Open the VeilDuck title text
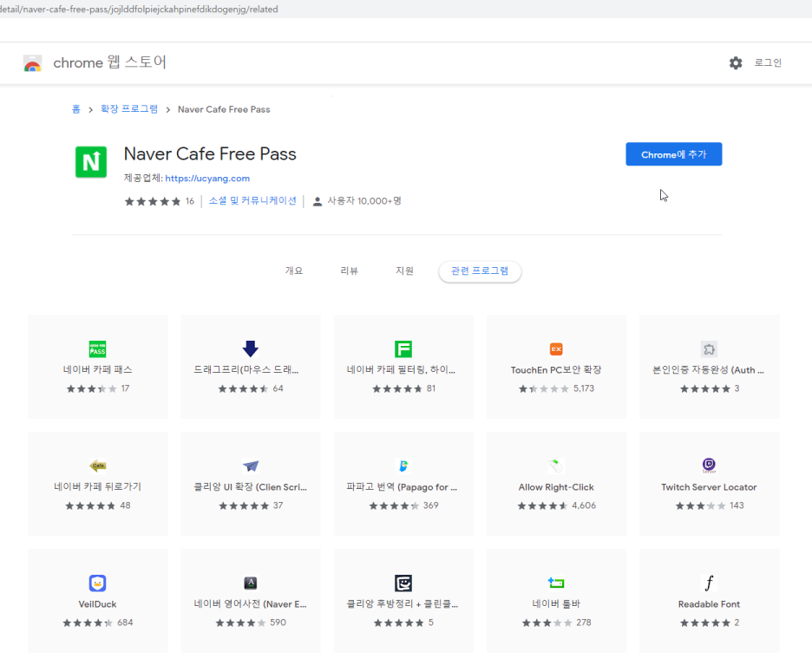Viewport: 812px width, 658px height. (x=97, y=604)
